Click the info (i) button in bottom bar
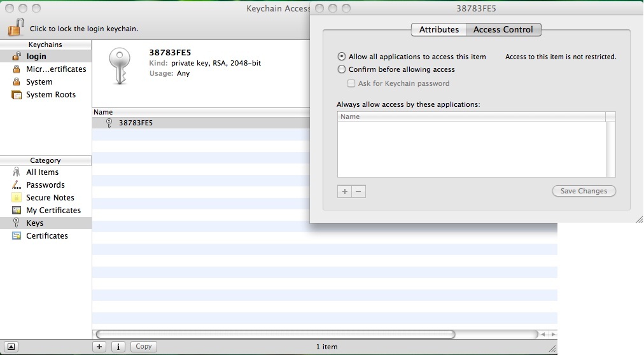This screenshot has height=355, width=644. click(x=118, y=347)
